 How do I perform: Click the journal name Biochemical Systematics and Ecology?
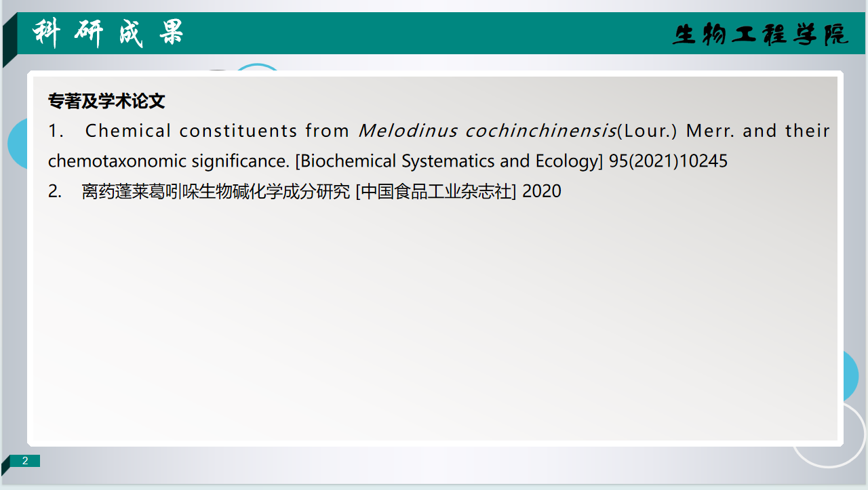(450, 161)
